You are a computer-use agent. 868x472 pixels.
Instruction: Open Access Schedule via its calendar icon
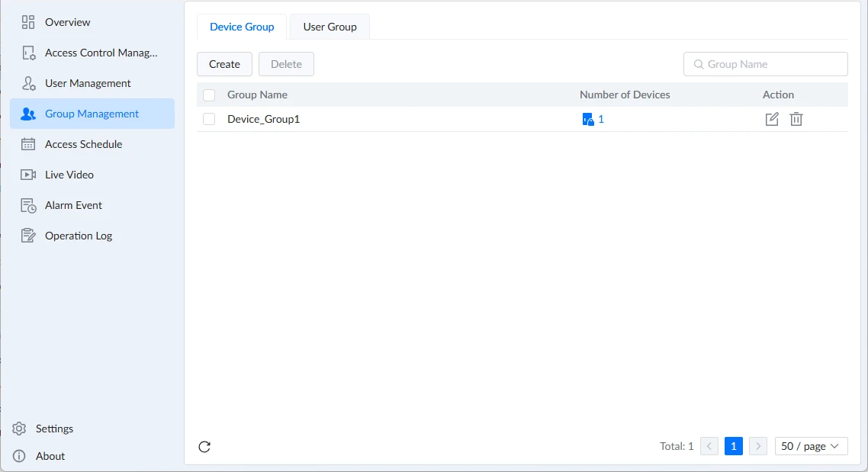point(28,144)
